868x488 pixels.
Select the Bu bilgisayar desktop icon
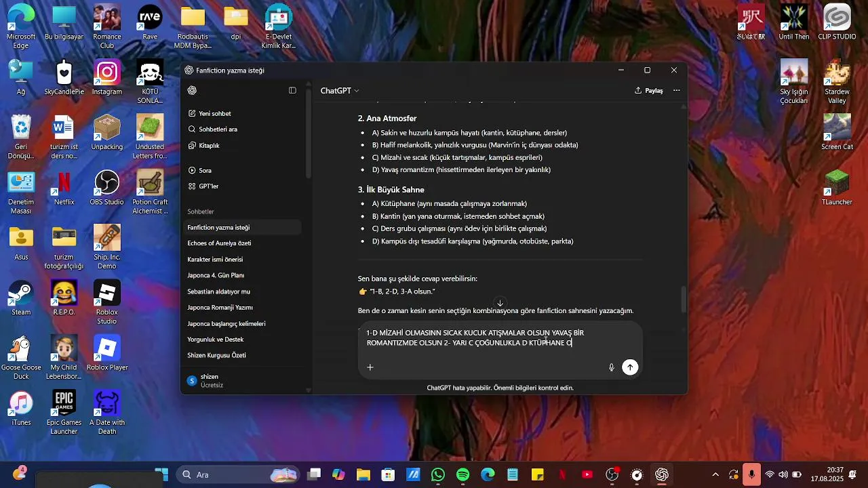(64, 24)
